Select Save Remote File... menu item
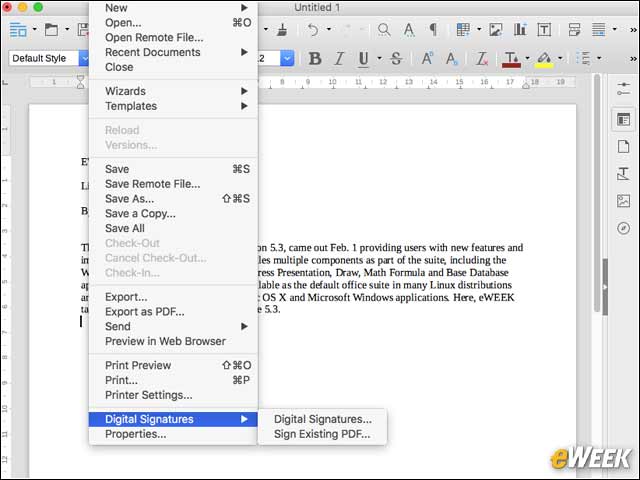The image size is (640, 480). click(173, 184)
